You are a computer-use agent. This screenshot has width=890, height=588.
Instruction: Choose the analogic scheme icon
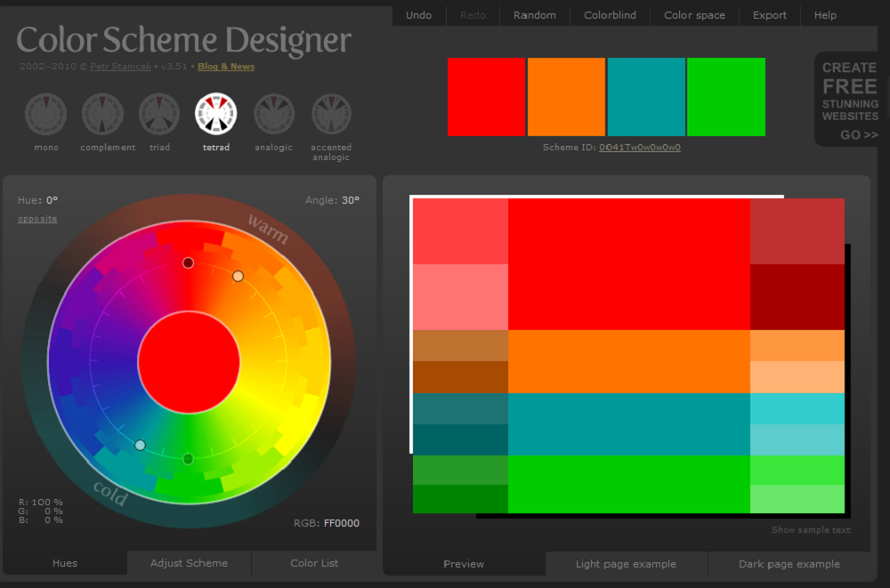(x=273, y=115)
